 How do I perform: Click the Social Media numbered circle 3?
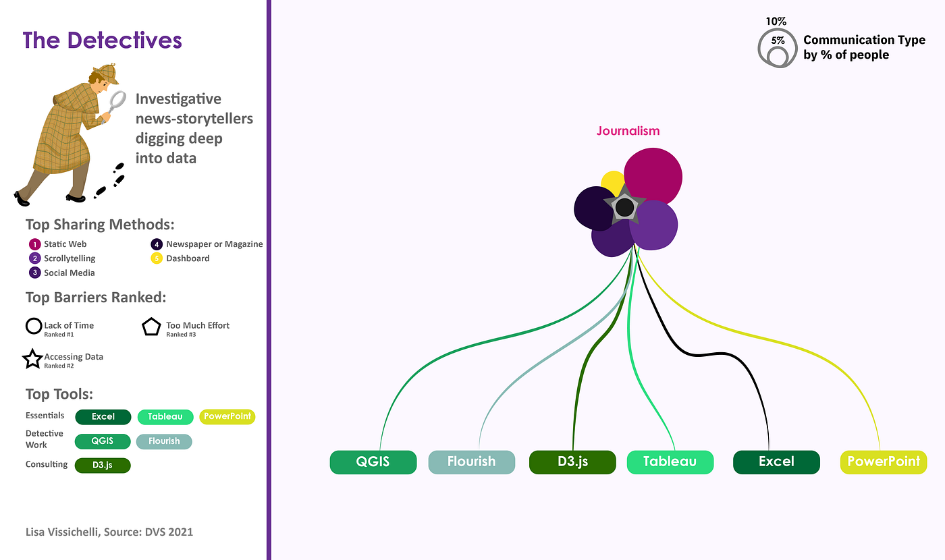35,273
